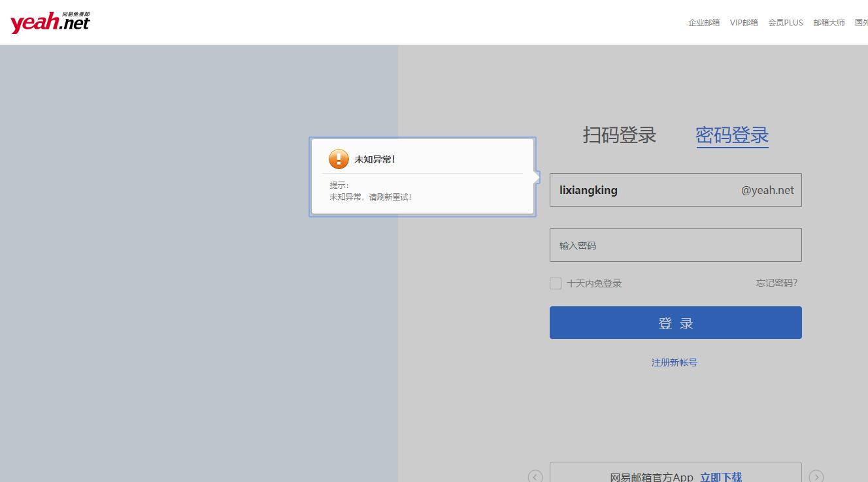Click the username input showing lixiangking
Screen dimensions: 868x482
(x=621, y=190)
